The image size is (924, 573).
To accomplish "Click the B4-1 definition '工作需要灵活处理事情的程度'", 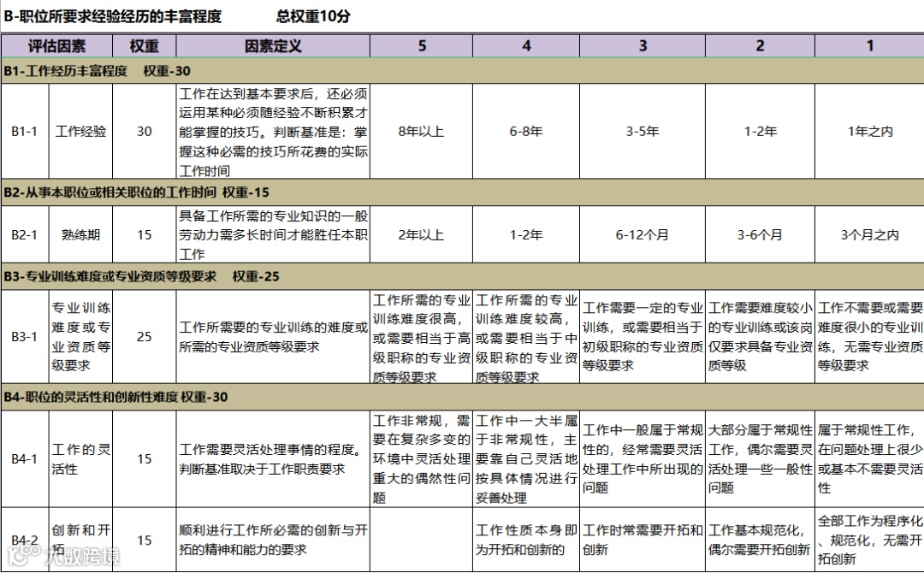I will tap(273, 458).
